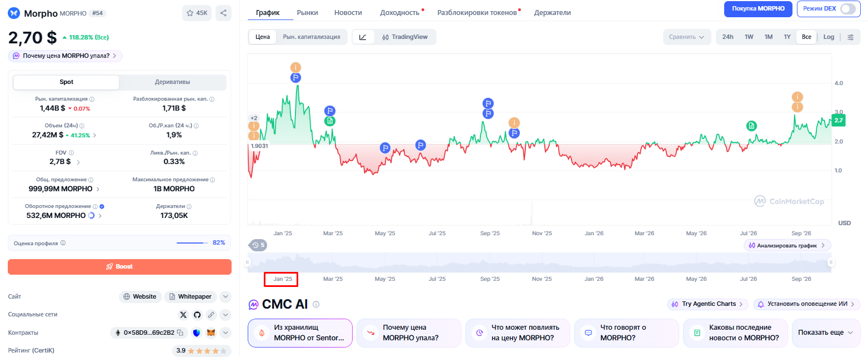
Task: Select the line chart type icon
Action: pos(363,37)
